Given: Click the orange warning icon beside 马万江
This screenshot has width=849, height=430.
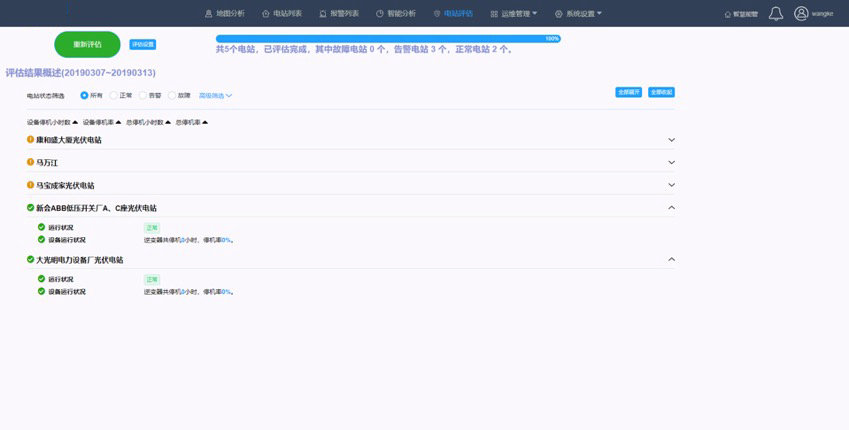Looking at the screenshot, I should tap(30, 162).
